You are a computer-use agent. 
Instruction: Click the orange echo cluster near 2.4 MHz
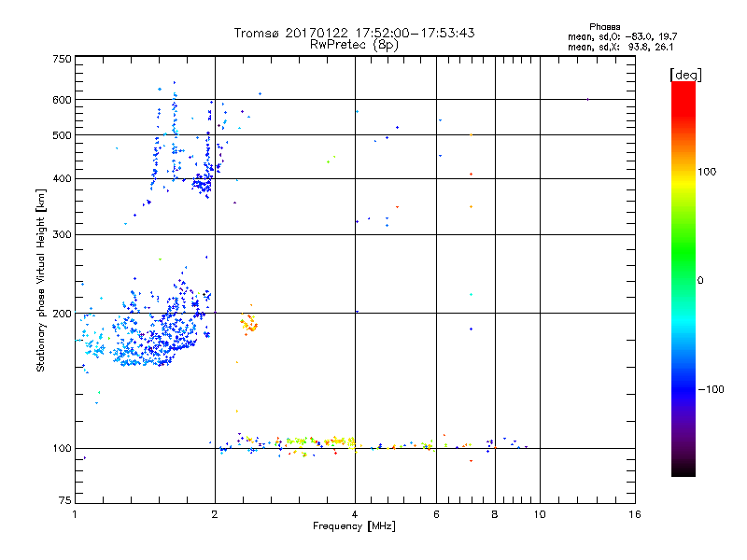(x=248, y=322)
